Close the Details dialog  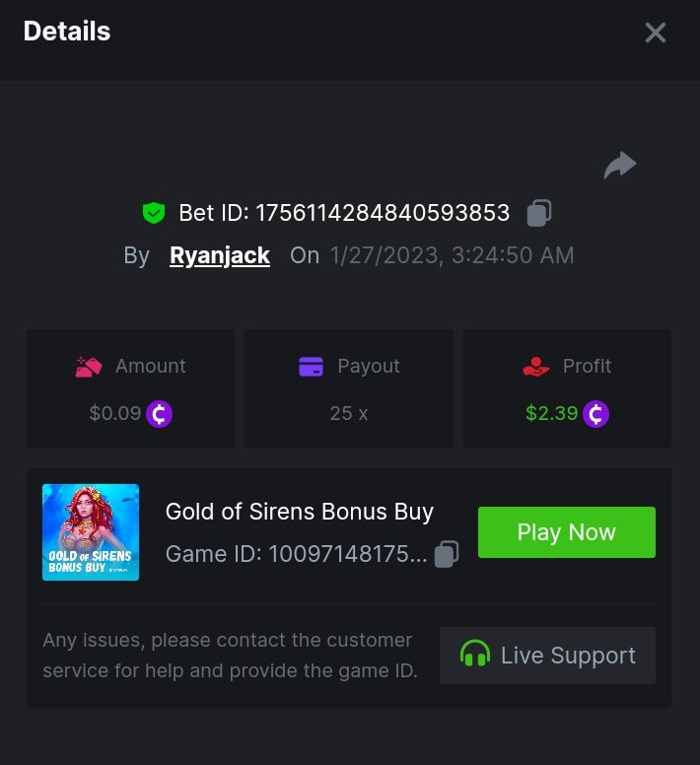656,33
